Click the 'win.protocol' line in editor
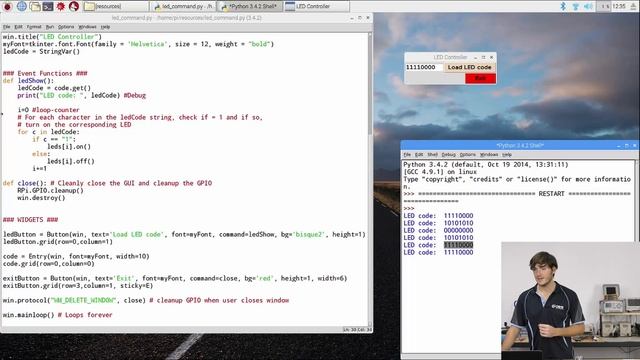This screenshot has height=360, width=640. tap(146, 300)
